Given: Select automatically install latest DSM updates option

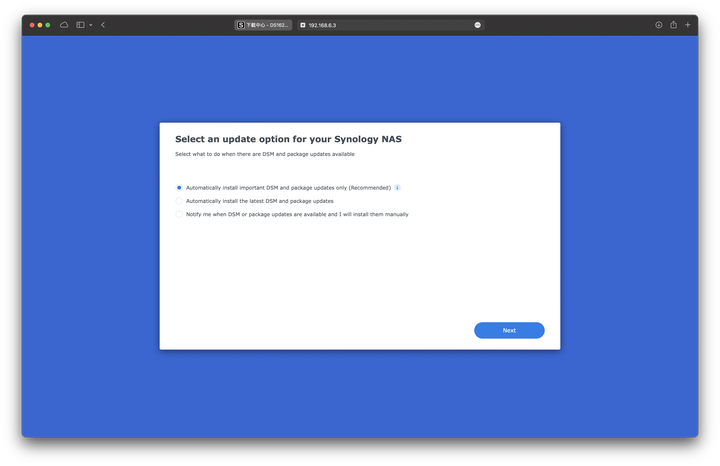Looking at the screenshot, I should click(179, 201).
